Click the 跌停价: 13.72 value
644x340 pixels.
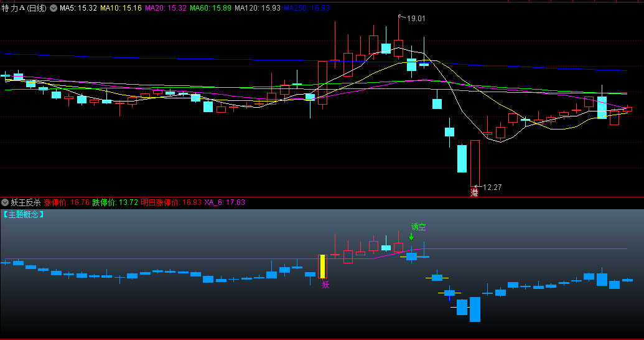(115, 202)
